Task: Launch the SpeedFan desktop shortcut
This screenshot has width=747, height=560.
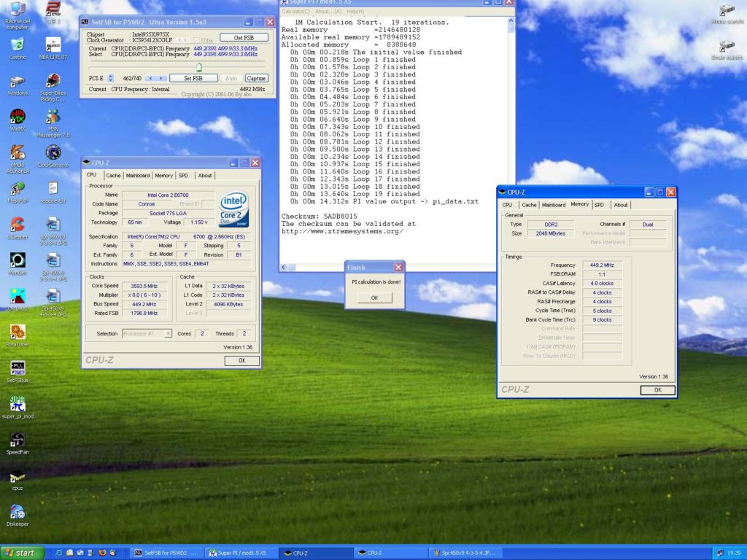Action: pyautogui.click(x=18, y=443)
